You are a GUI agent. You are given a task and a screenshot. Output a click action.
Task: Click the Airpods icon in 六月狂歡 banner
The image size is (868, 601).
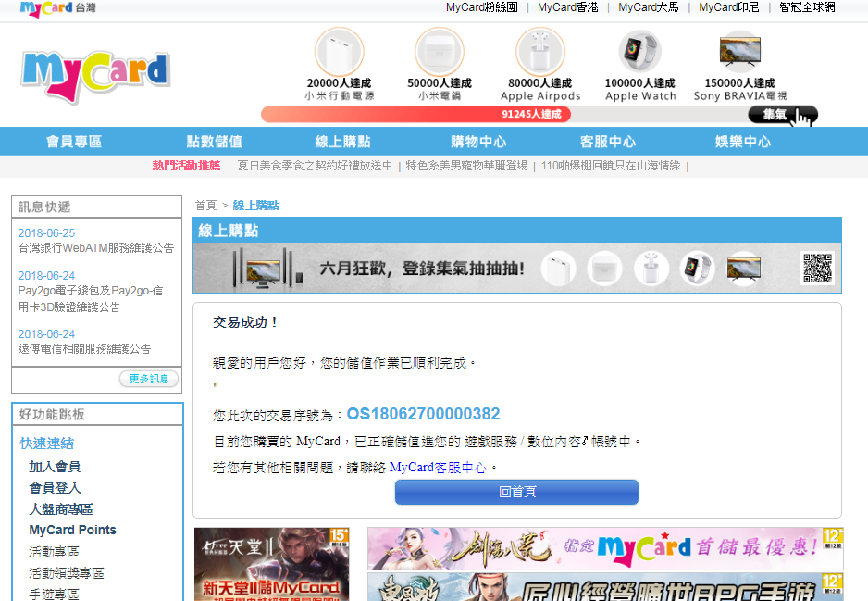(651, 269)
